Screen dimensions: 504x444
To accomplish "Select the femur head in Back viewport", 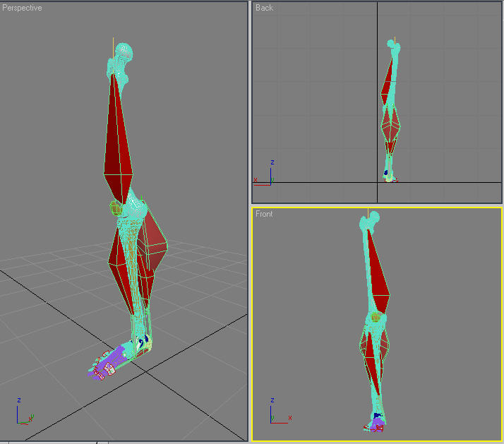I will tap(393, 47).
